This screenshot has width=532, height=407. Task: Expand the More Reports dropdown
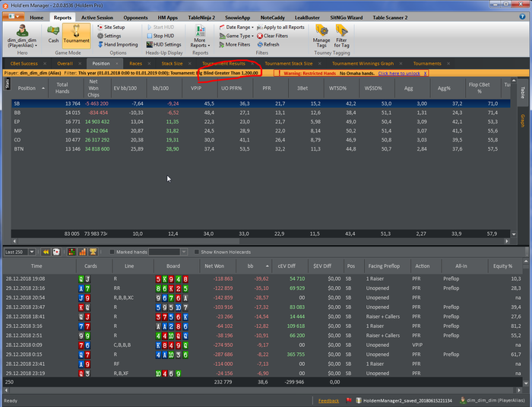coord(200,37)
